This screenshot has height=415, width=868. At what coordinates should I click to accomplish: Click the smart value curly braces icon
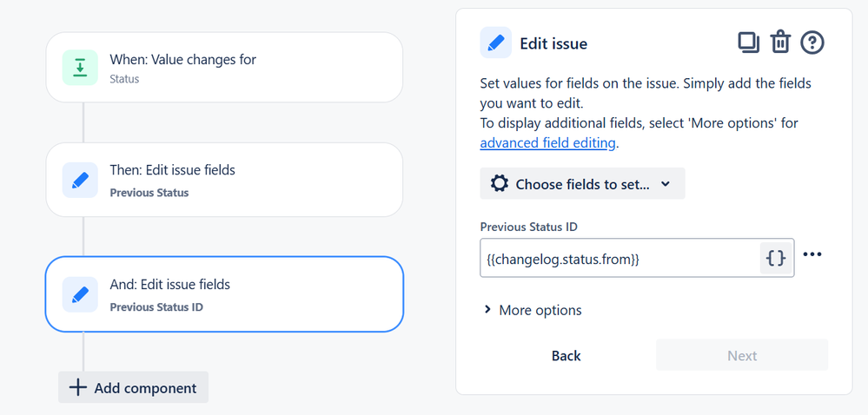pos(777,258)
